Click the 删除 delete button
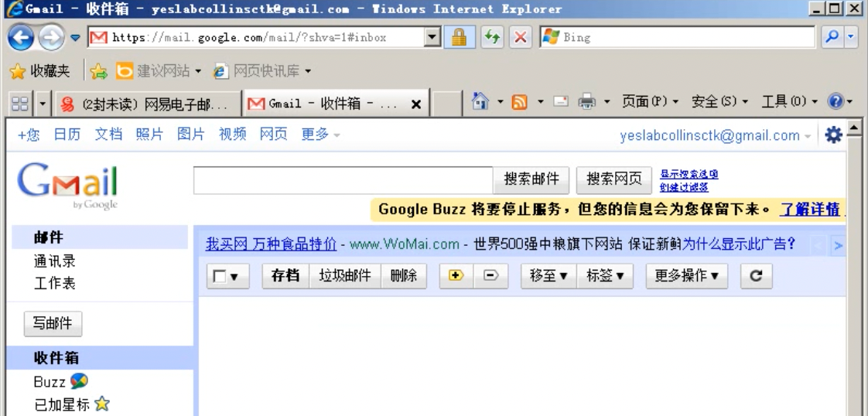 (404, 275)
